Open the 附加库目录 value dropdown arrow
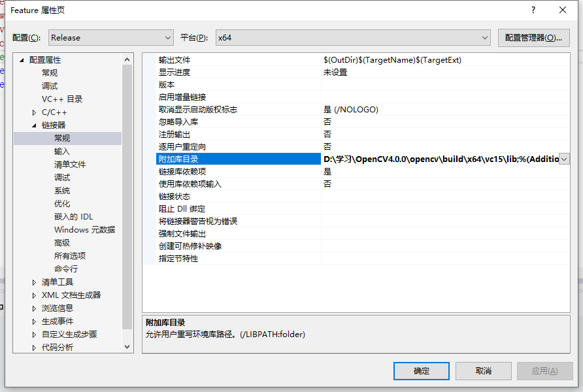 tap(564, 159)
